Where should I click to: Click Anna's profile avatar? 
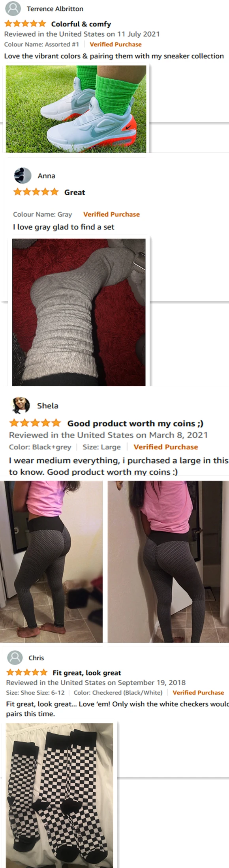click(x=23, y=176)
